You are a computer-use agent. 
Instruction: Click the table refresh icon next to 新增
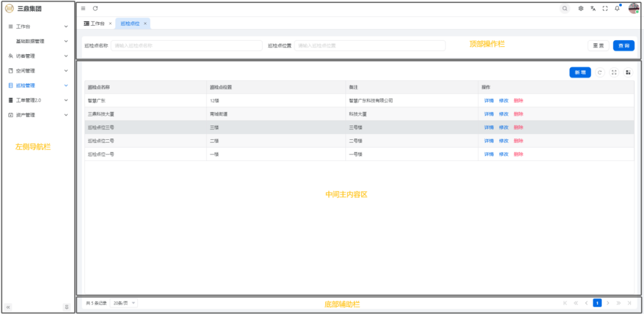(600, 73)
